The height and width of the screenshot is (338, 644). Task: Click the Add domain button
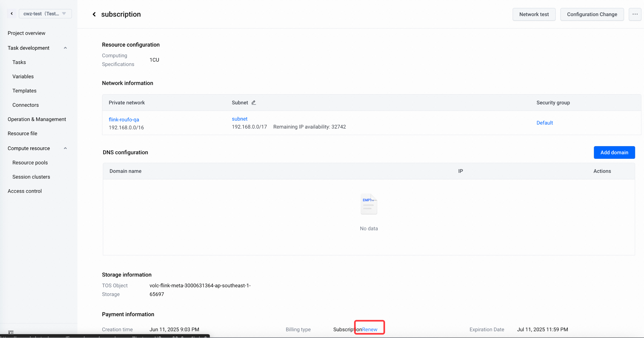[614, 152]
